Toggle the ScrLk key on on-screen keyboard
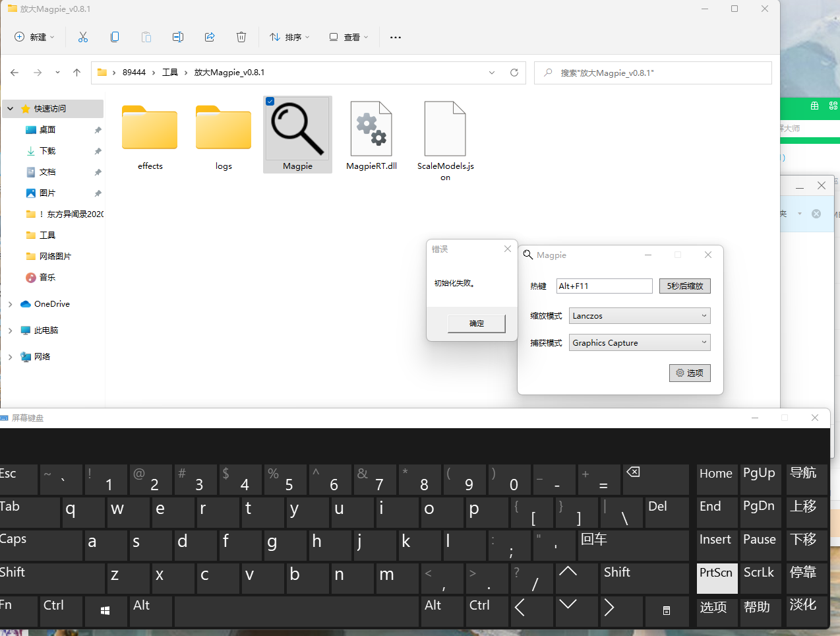The height and width of the screenshot is (636, 840). point(760,579)
